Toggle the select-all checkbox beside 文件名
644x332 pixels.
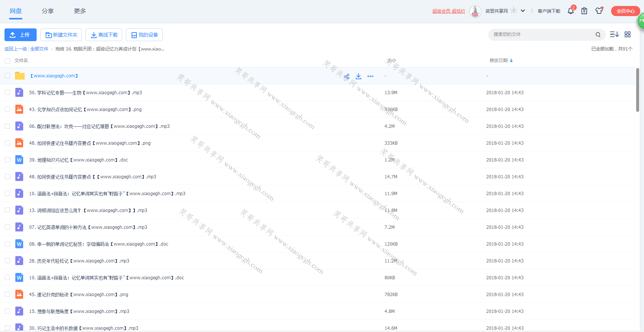tap(7, 61)
